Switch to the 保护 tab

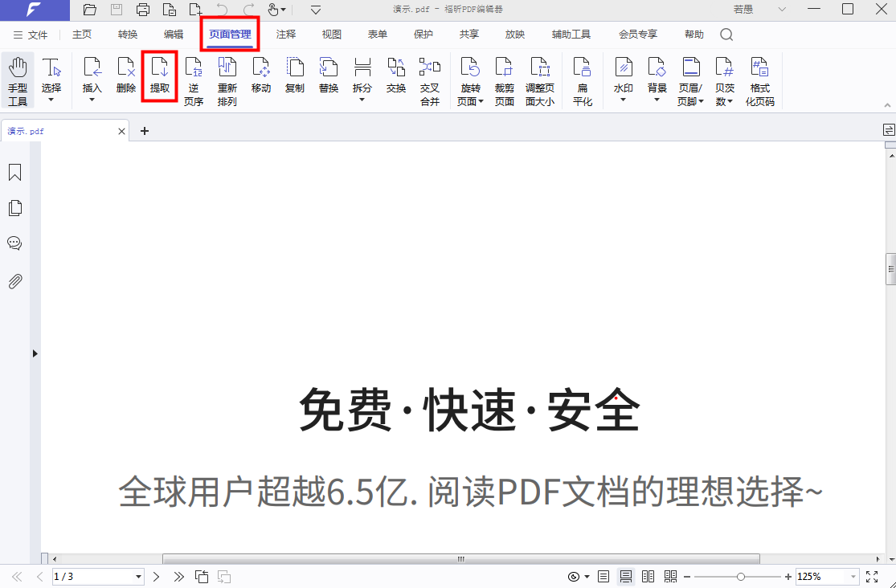pyautogui.click(x=423, y=35)
